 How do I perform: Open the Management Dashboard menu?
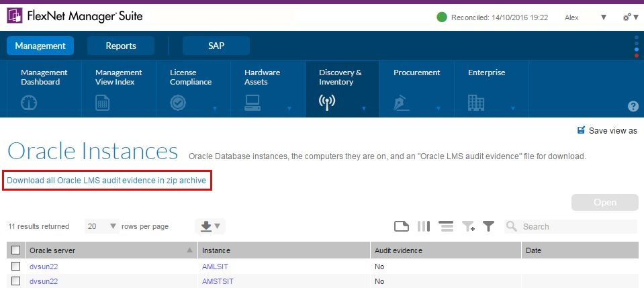[x=44, y=89]
